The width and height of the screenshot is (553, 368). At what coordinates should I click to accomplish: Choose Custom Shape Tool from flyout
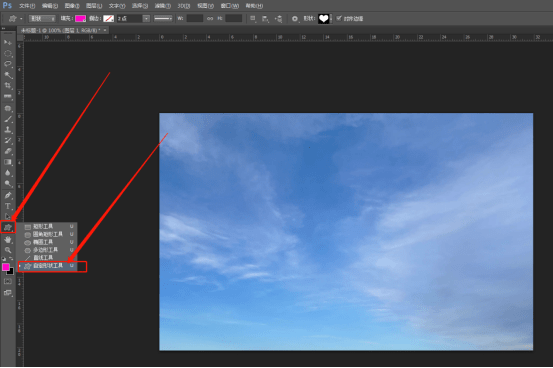[x=47, y=266]
